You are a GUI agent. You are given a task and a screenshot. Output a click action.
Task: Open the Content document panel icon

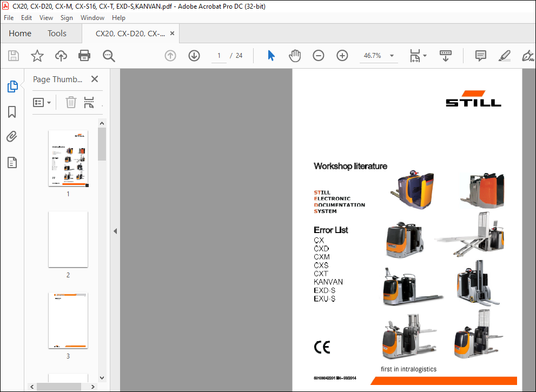coord(12,163)
